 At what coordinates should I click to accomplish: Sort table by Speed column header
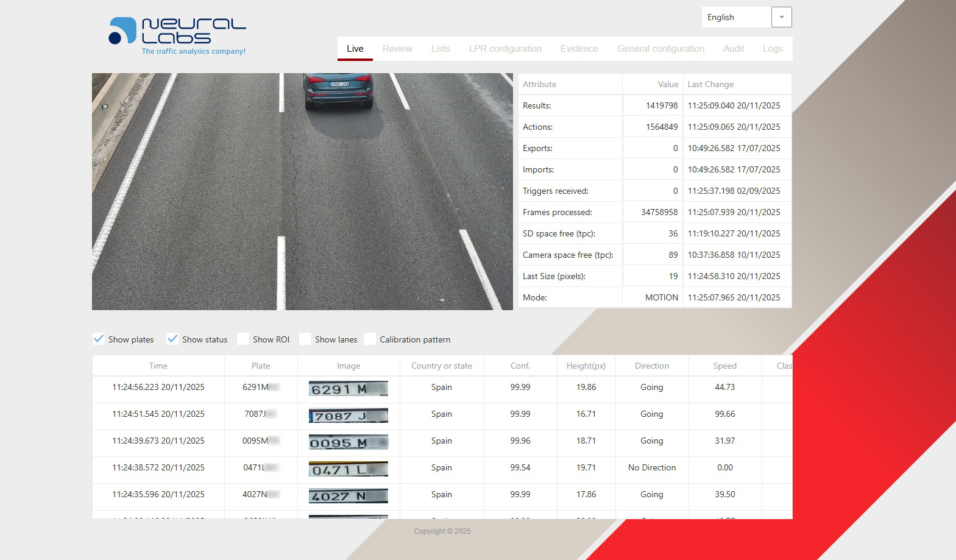724,366
